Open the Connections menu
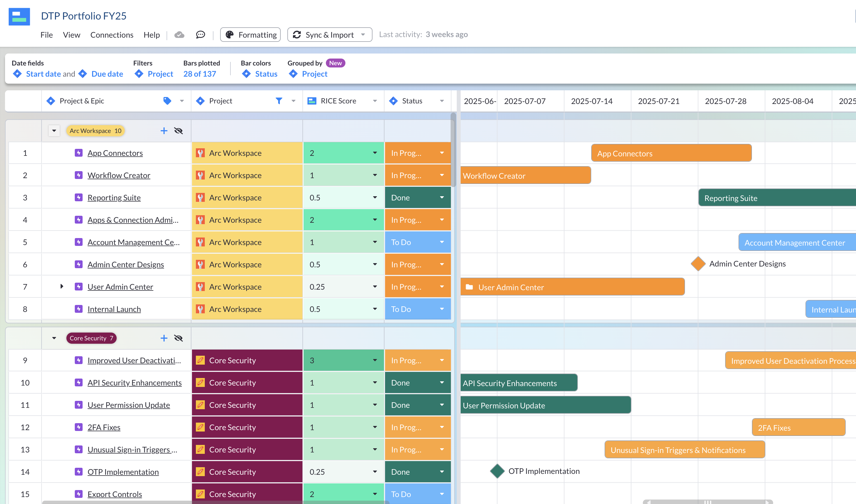Screen dimensions: 856x504 tap(112, 34)
